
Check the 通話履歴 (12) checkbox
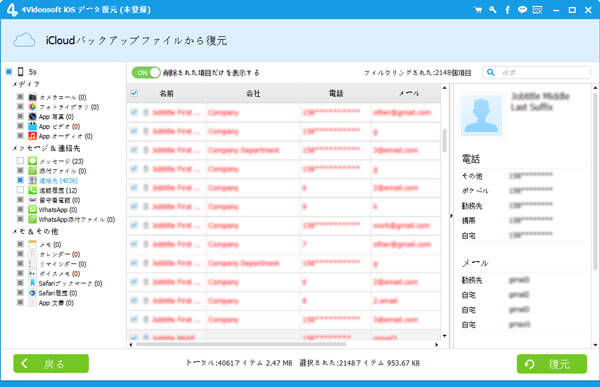(20, 190)
